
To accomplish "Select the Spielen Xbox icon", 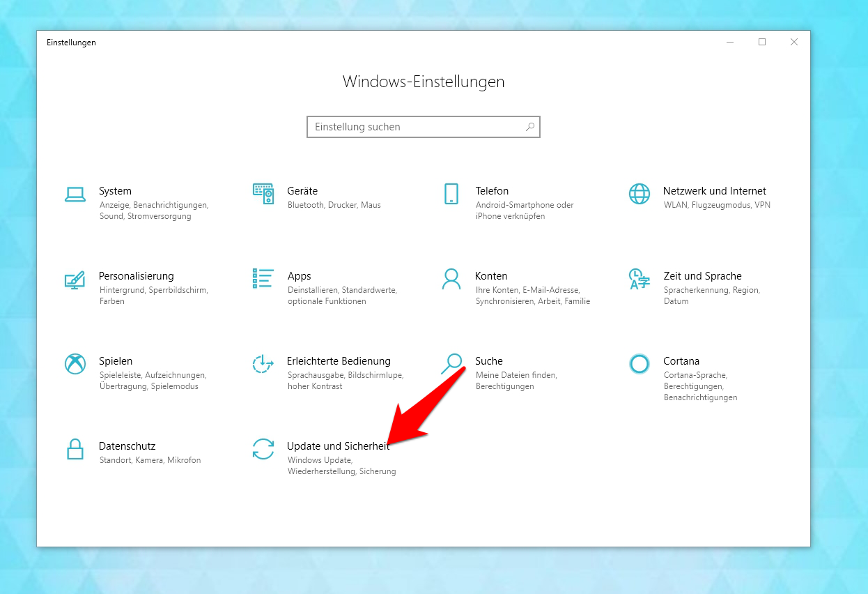I will click(75, 365).
